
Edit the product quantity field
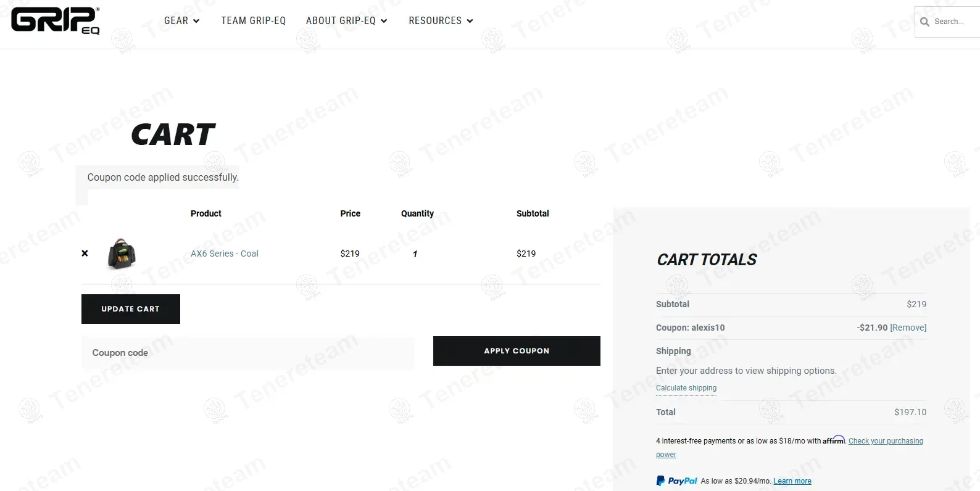pos(415,254)
